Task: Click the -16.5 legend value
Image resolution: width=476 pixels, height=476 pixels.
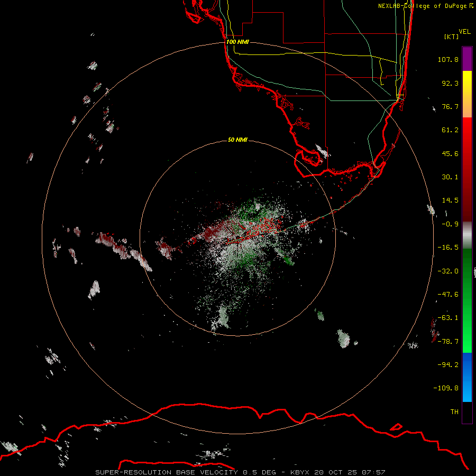Action: tap(448, 248)
